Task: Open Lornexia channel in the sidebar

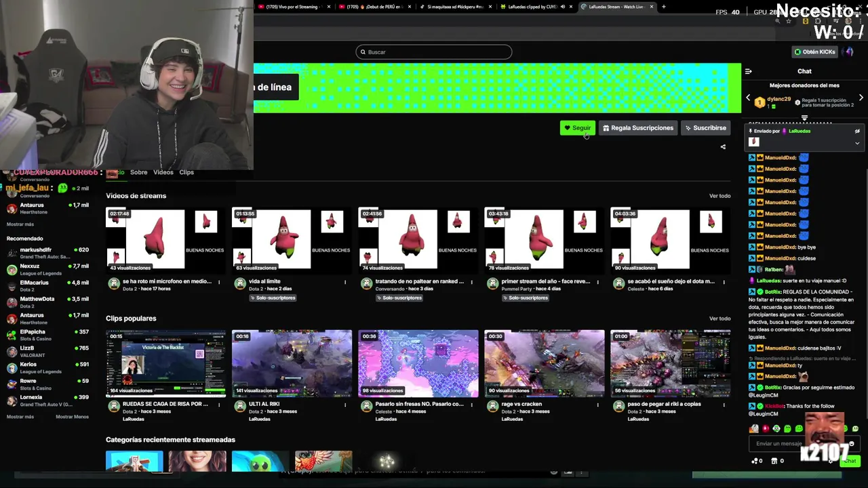Action: pos(47,400)
